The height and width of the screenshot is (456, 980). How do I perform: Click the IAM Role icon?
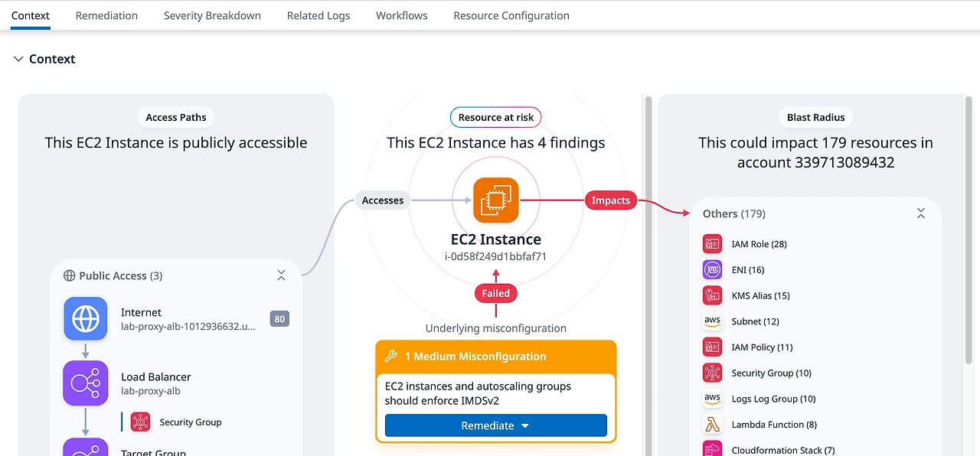pos(712,244)
